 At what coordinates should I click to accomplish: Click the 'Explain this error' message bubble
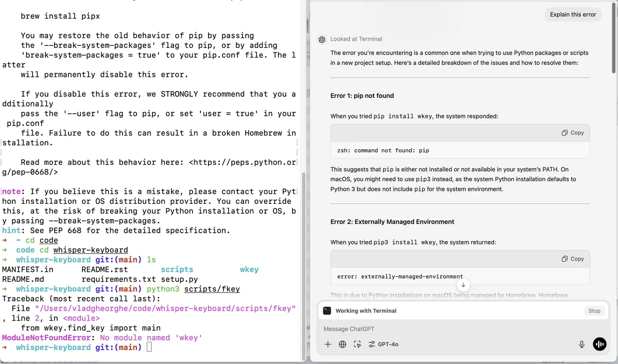pos(573,14)
